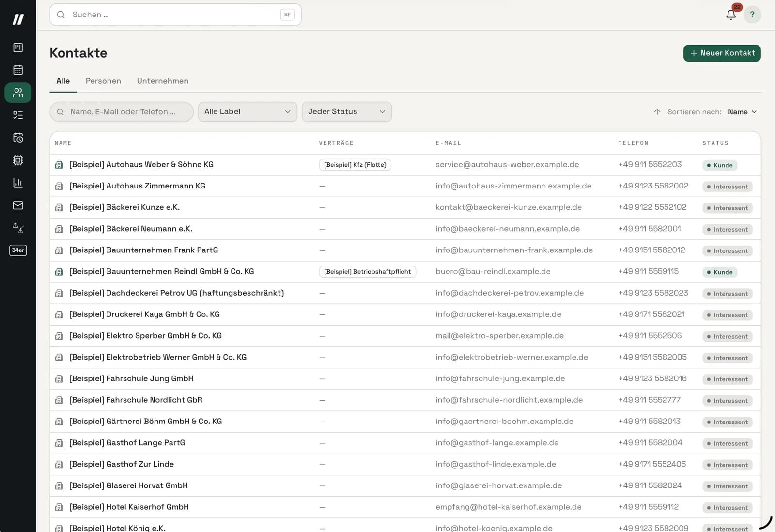Open contact [Beispiel] Bauunternehmen Frank PartG

[144, 250]
